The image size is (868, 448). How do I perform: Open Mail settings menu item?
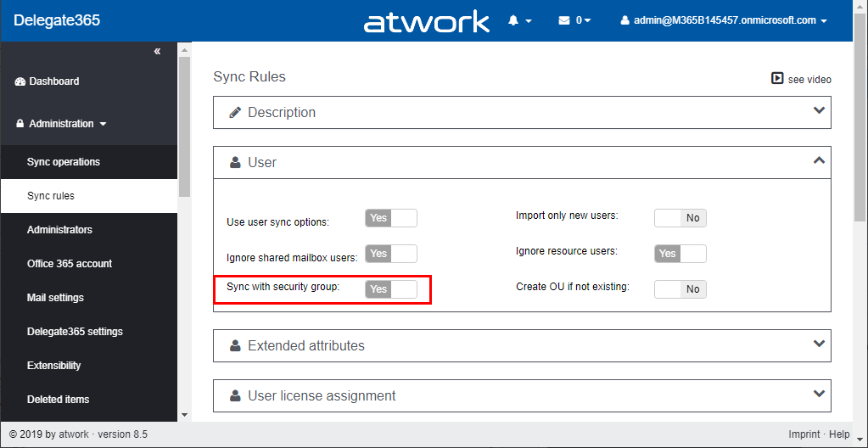[89, 297]
